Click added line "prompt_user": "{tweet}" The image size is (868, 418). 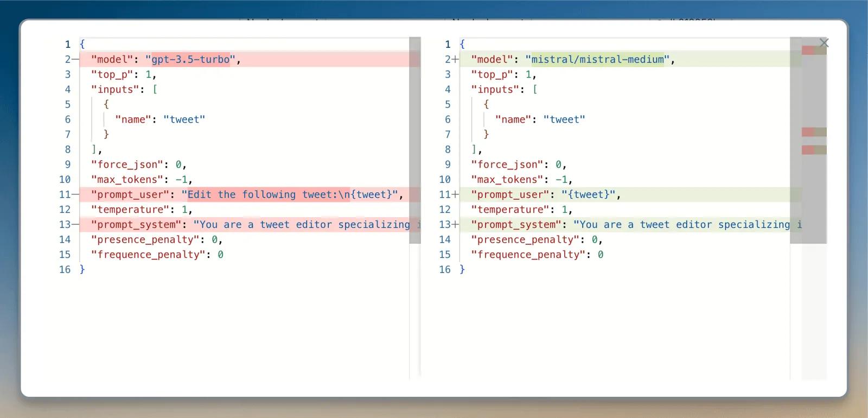point(545,194)
